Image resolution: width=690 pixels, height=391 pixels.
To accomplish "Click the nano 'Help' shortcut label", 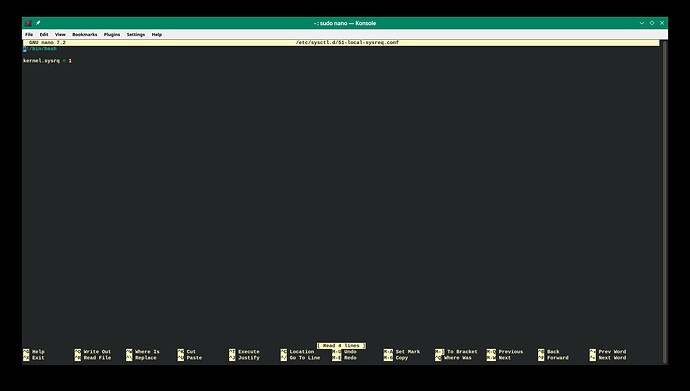I will pyautogui.click(x=38, y=352).
